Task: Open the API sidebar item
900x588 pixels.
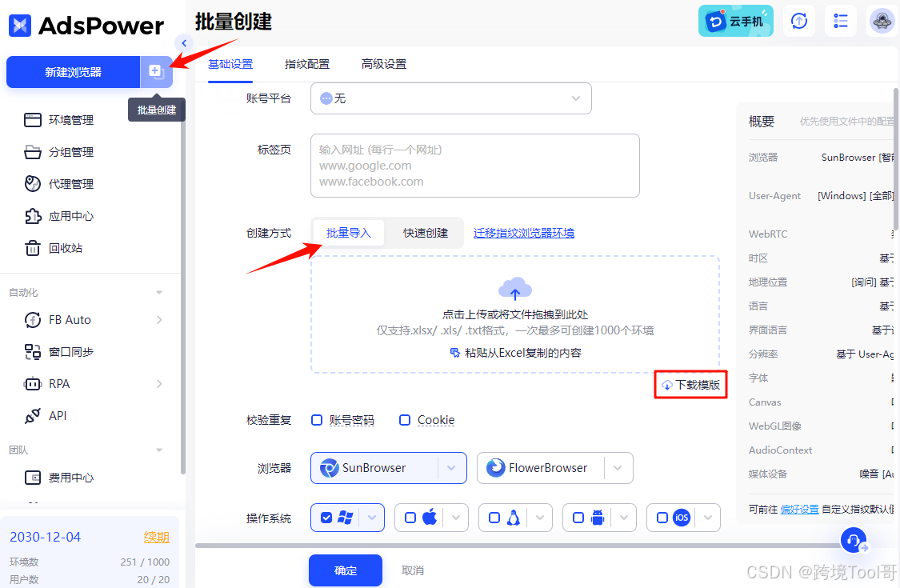Action: point(46,416)
